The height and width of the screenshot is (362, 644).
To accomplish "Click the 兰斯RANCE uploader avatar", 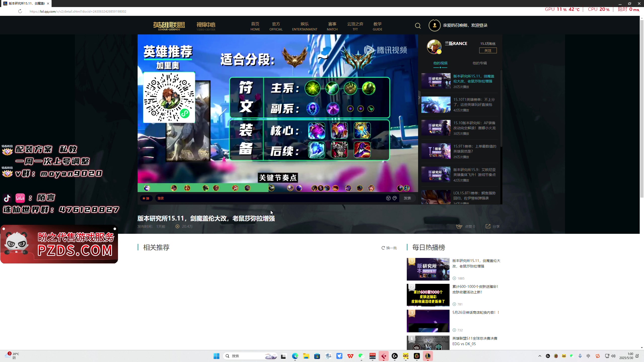I will click(x=434, y=47).
